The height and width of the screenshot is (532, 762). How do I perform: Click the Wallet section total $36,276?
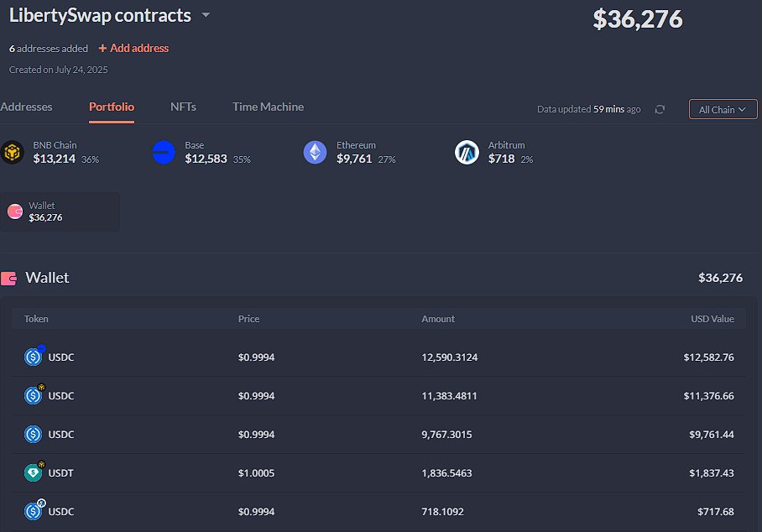(720, 278)
